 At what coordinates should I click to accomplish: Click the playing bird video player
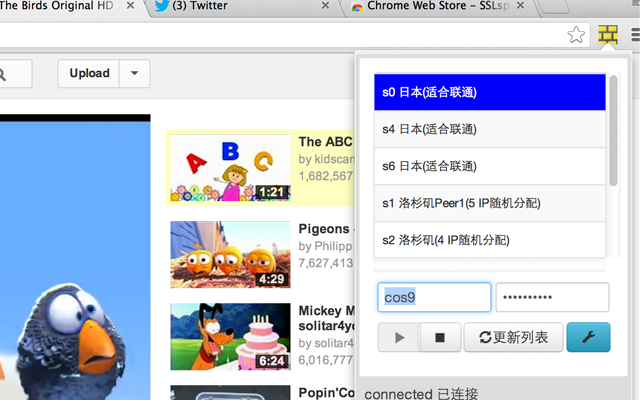point(75,257)
